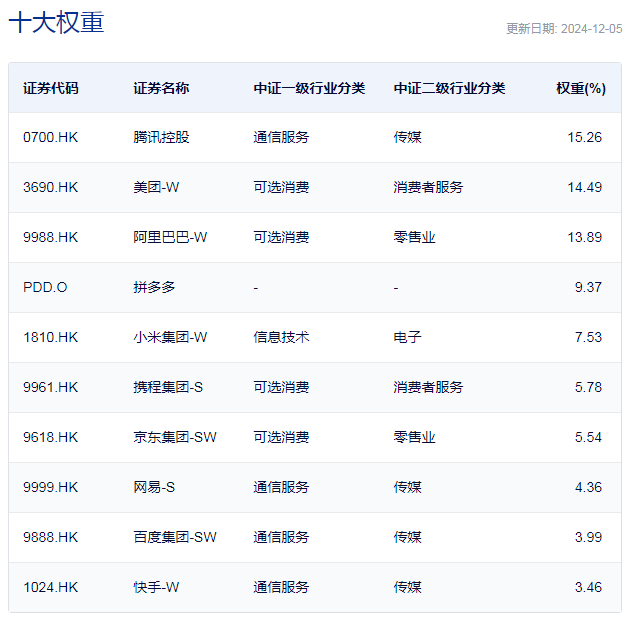Click the weight value 15.26

click(584, 137)
